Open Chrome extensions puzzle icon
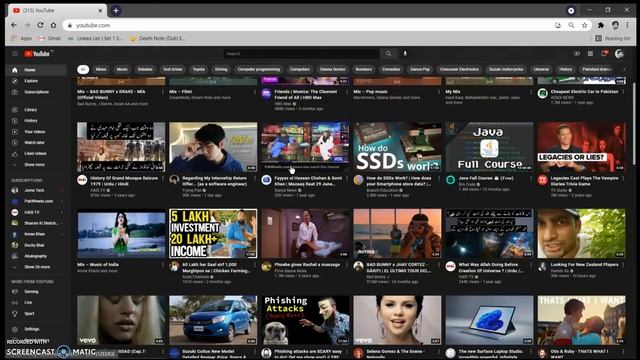640x360 pixels. [601, 25]
